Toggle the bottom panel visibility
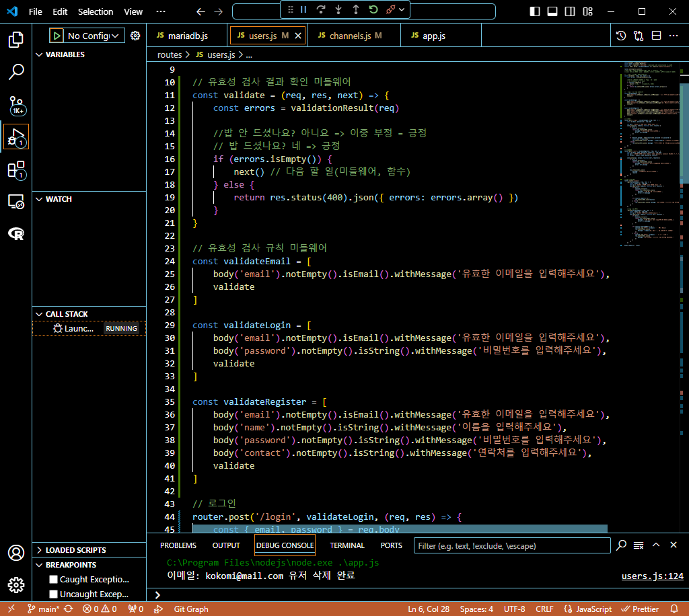Image resolution: width=689 pixels, height=616 pixels. (x=552, y=11)
